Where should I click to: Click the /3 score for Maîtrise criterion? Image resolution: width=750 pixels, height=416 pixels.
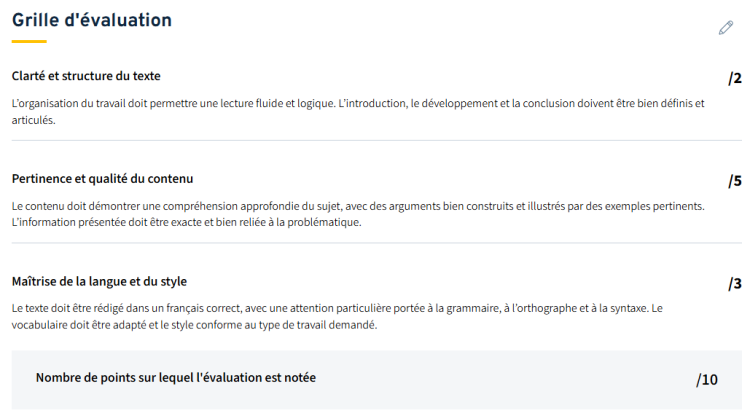(735, 284)
